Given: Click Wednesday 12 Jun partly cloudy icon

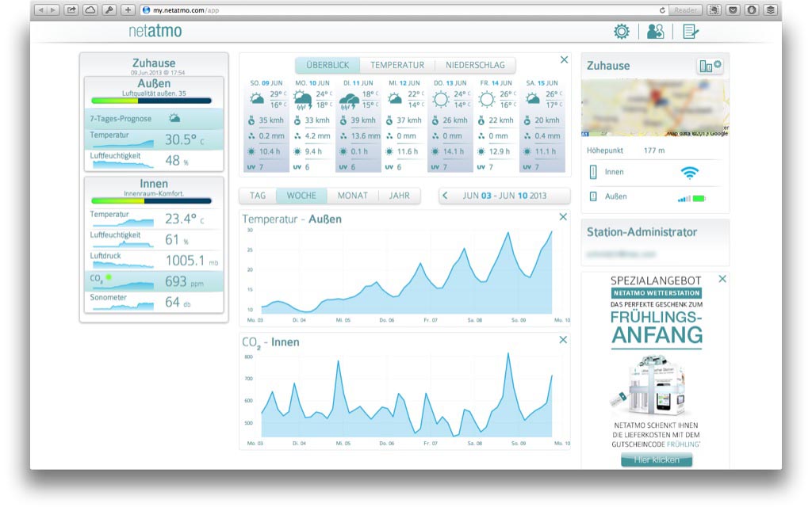Looking at the screenshot, I should 395,98.
